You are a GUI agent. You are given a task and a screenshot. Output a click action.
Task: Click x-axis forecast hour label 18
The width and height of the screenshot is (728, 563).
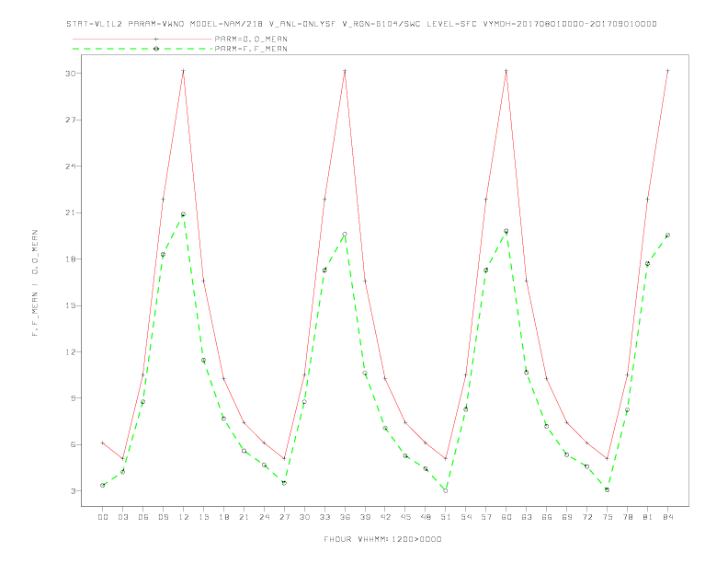223,517
